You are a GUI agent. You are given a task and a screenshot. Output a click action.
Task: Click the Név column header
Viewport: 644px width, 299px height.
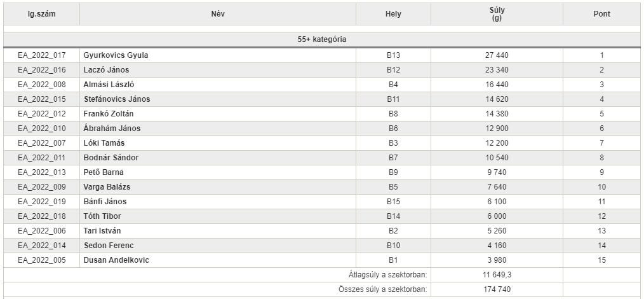(218, 14)
